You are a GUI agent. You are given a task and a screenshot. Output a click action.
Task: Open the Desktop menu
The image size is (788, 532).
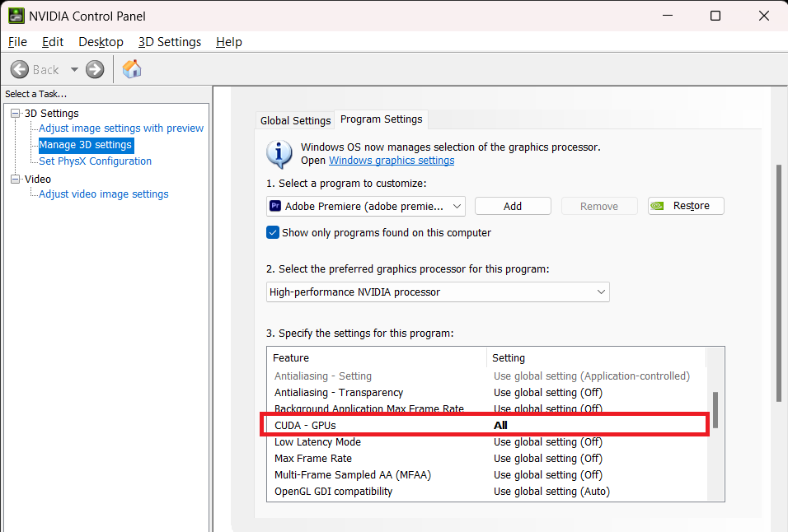pos(101,42)
